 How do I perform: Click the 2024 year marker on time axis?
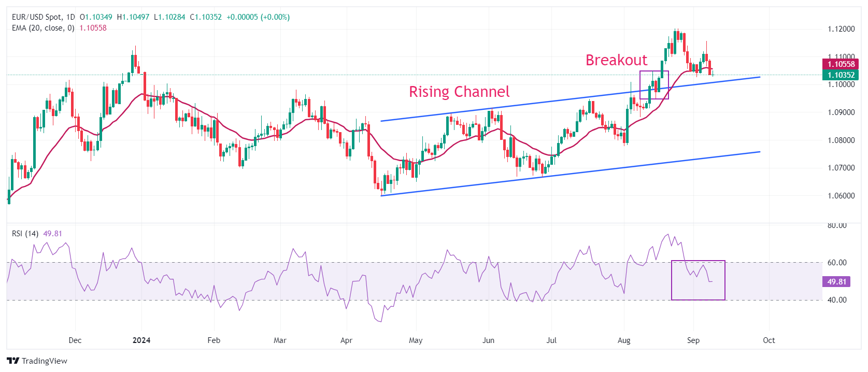coord(141,340)
